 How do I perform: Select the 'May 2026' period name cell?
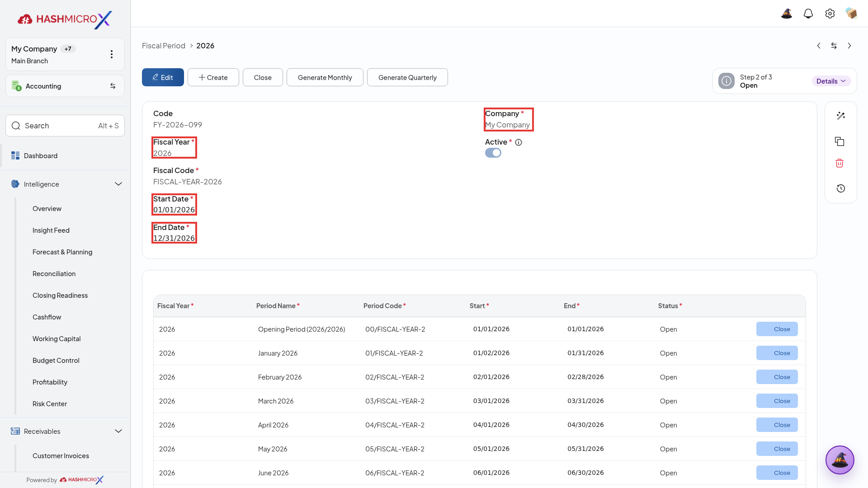tap(273, 449)
